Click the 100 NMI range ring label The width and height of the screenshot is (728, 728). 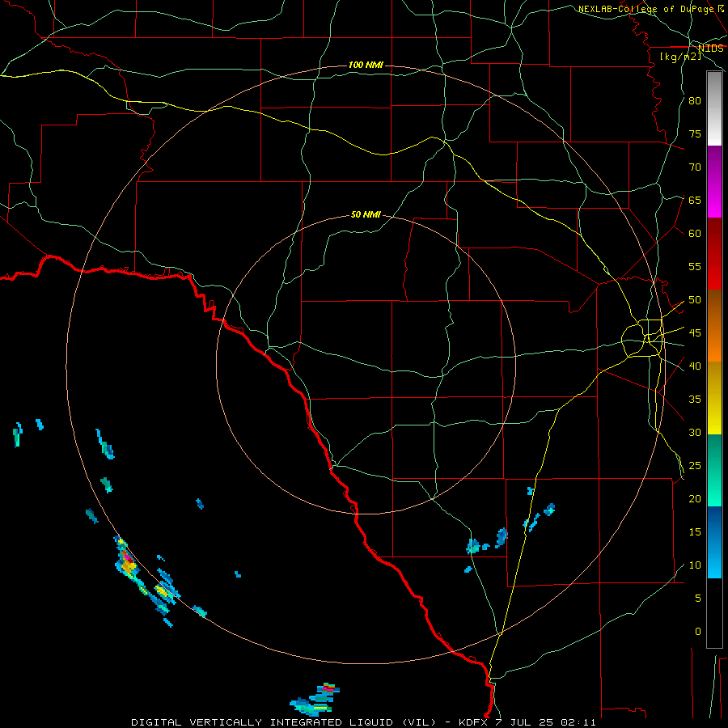tap(366, 65)
